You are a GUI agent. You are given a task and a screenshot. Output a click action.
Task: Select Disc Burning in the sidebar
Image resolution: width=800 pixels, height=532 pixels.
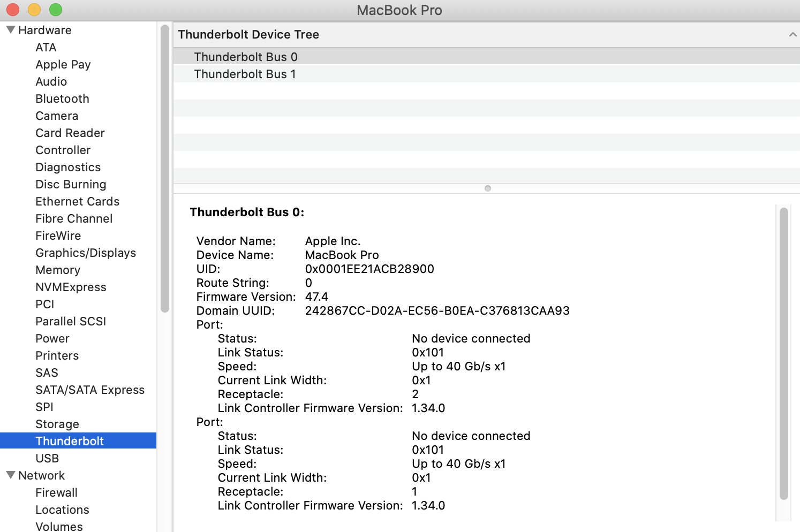(x=71, y=184)
